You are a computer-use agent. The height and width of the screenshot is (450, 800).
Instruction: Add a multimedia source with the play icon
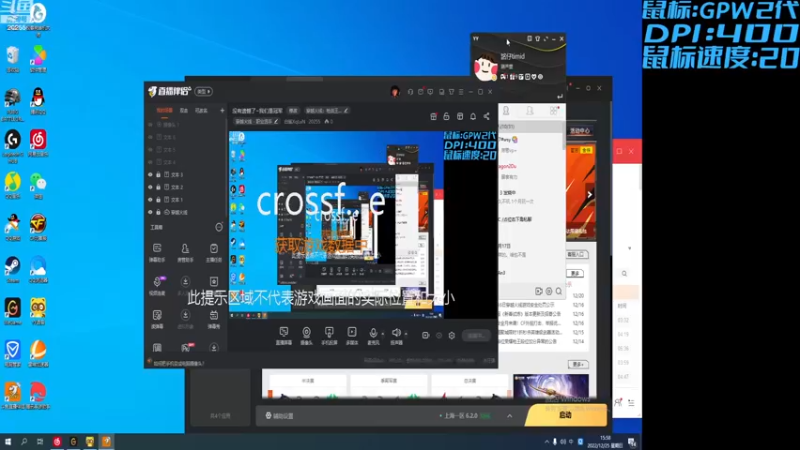click(352, 335)
